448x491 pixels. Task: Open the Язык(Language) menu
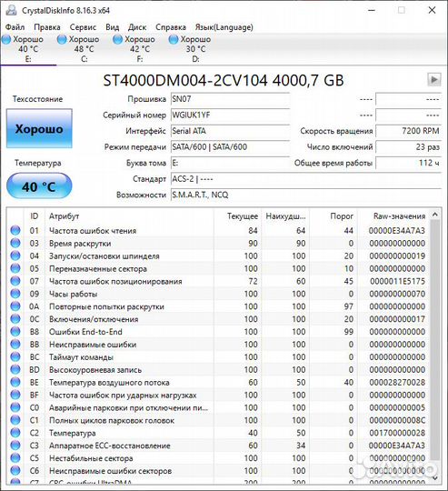point(224,27)
